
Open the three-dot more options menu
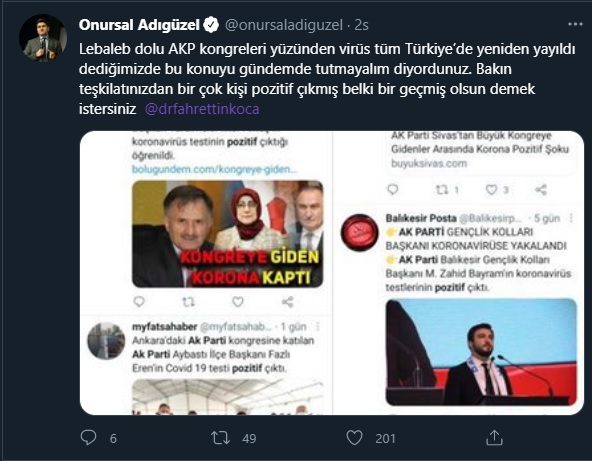coord(575,24)
